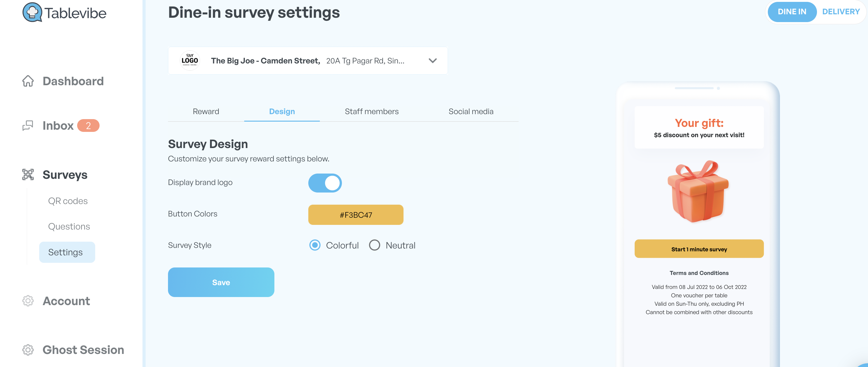Screen dimensions: 868x367
Task: Click 'Valid from 08 Jul 2022 to 06 Oct 2022'
Action: [x=699, y=287]
